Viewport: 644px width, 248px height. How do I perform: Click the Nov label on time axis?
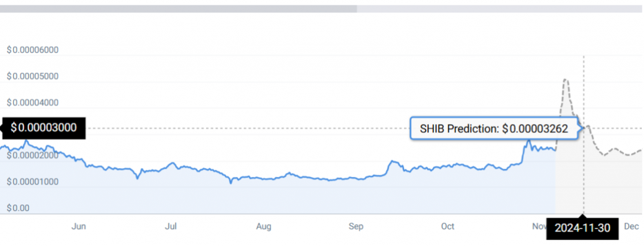coord(539,227)
